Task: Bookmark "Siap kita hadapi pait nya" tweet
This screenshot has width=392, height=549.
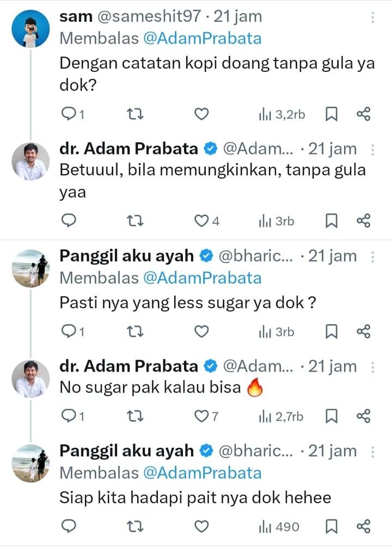Action: (331, 527)
